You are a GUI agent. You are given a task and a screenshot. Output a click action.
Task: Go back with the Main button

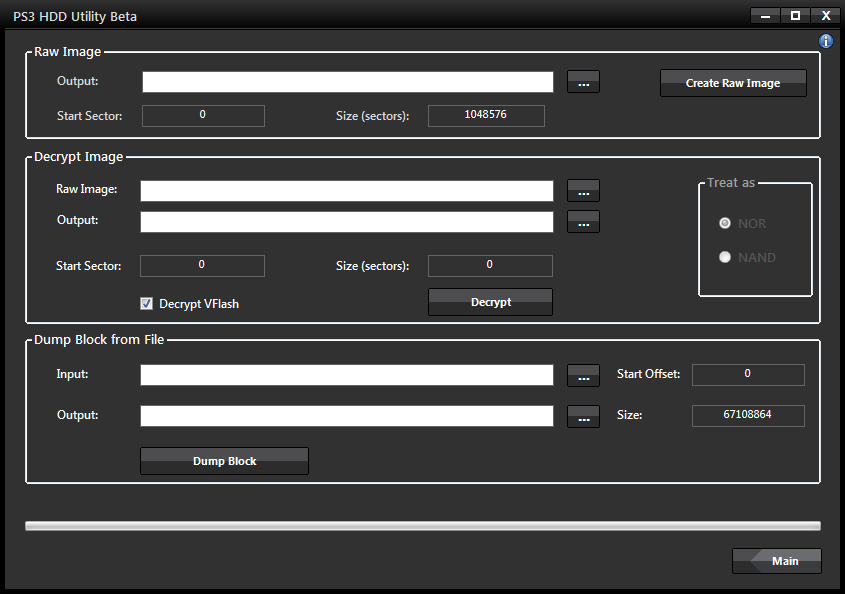777,561
